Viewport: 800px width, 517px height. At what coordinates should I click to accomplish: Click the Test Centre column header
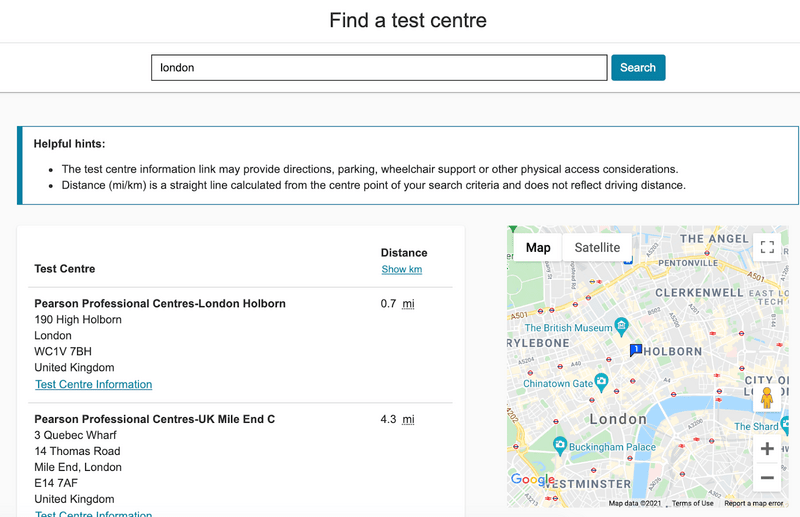point(65,268)
